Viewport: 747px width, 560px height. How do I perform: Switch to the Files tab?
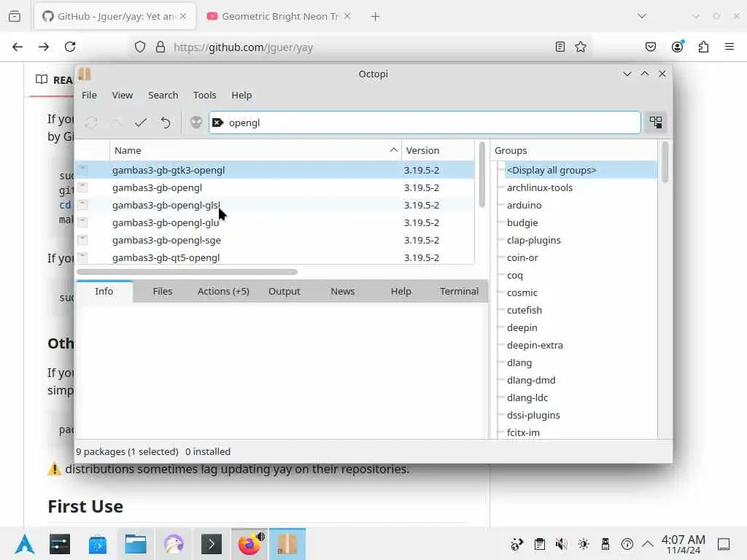[163, 291]
